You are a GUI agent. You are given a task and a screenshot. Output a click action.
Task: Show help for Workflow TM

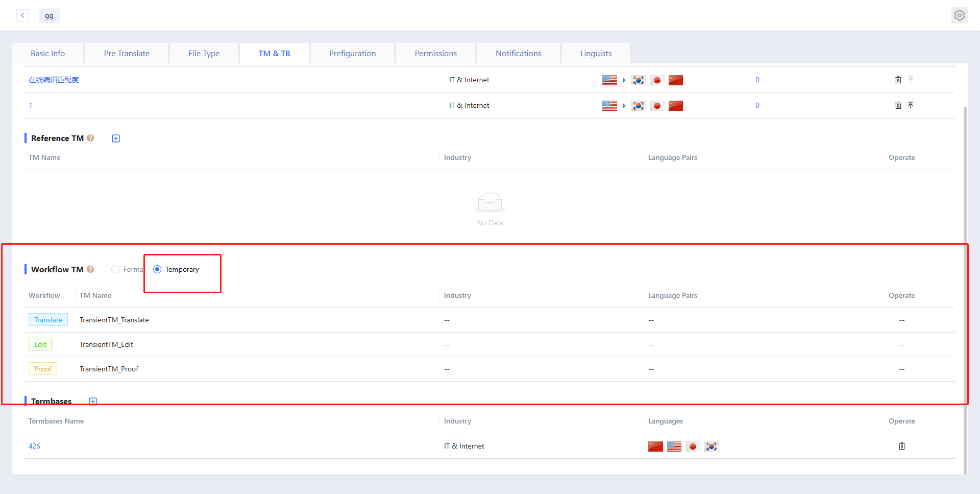90,269
